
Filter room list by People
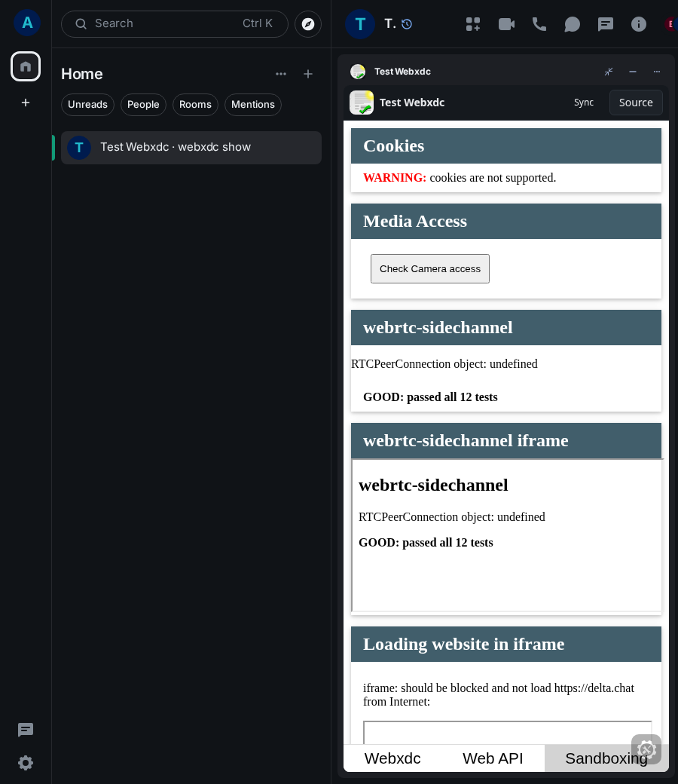(x=143, y=105)
